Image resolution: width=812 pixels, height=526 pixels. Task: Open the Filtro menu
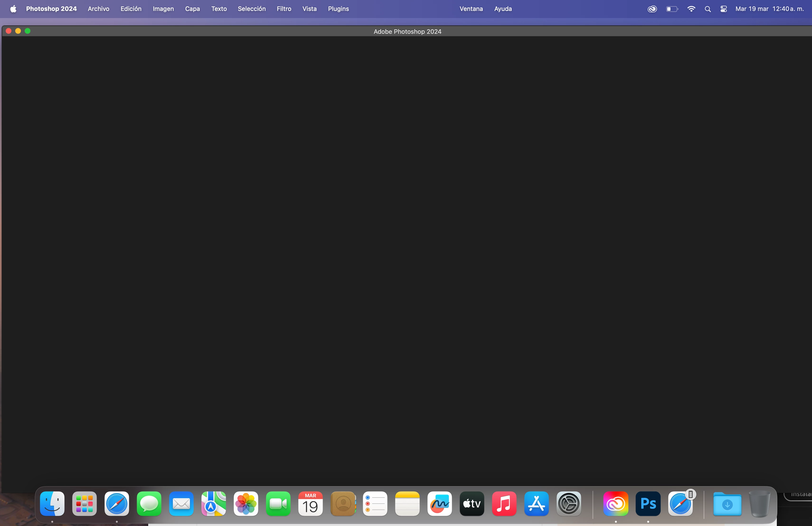click(x=283, y=9)
